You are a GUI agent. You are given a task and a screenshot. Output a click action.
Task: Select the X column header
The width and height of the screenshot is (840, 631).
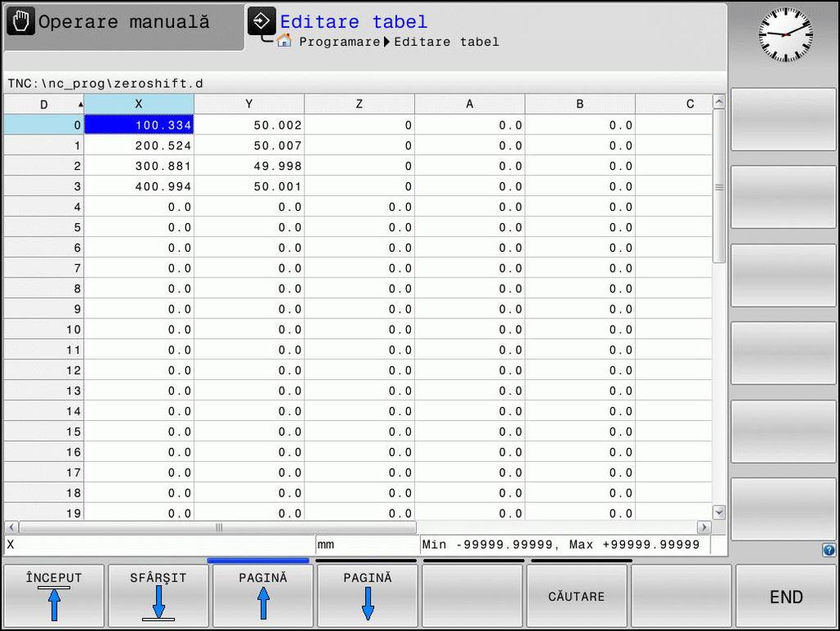(x=139, y=104)
